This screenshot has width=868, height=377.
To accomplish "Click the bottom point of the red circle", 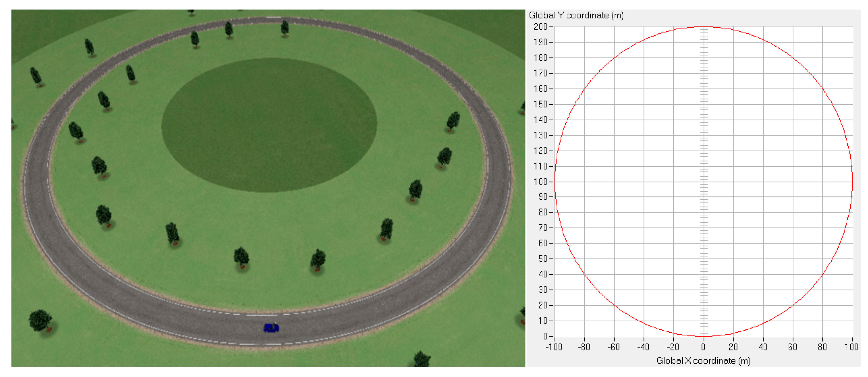I will click(704, 336).
